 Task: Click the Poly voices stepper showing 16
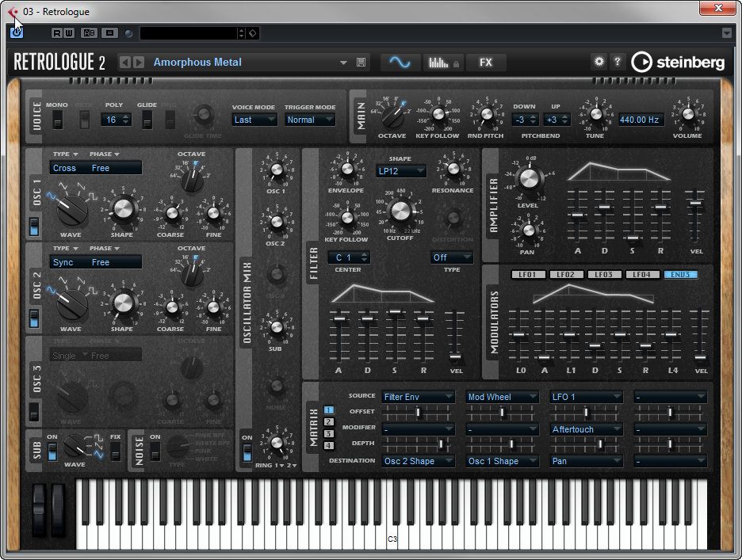[116, 120]
